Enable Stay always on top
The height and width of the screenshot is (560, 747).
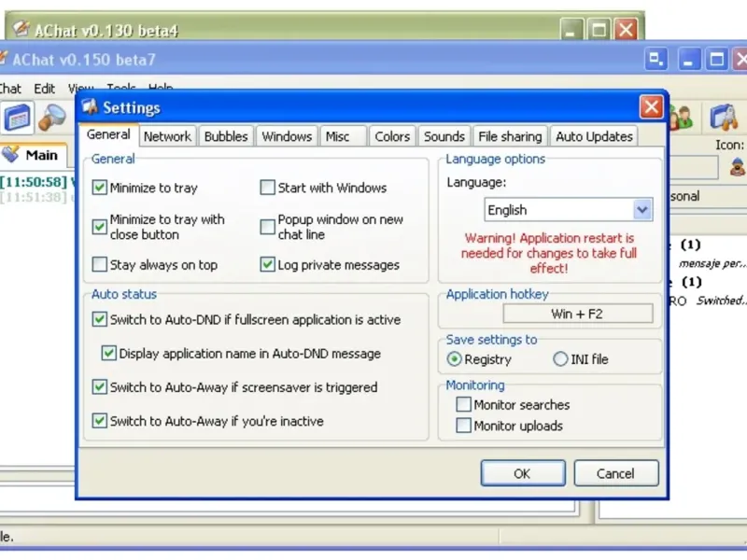coord(99,264)
